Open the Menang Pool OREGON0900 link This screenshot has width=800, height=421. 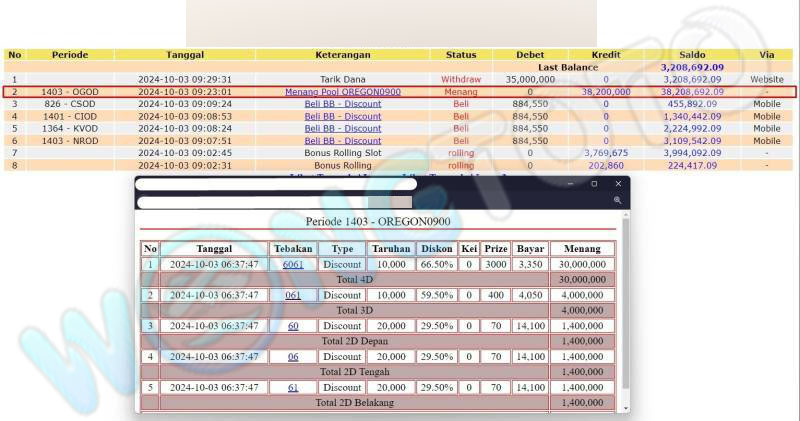[343, 91]
